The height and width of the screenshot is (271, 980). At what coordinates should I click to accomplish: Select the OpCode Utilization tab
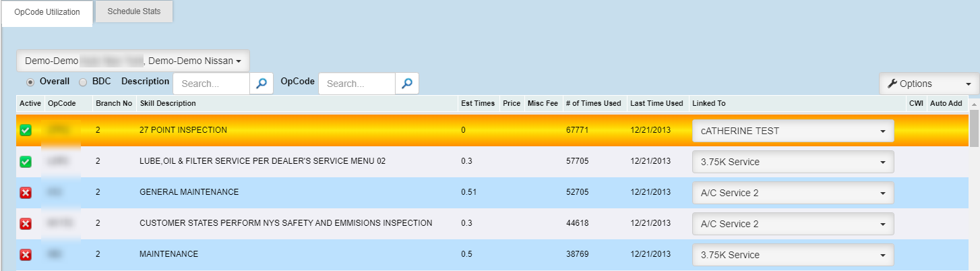pyautogui.click(x=47, y=13)
